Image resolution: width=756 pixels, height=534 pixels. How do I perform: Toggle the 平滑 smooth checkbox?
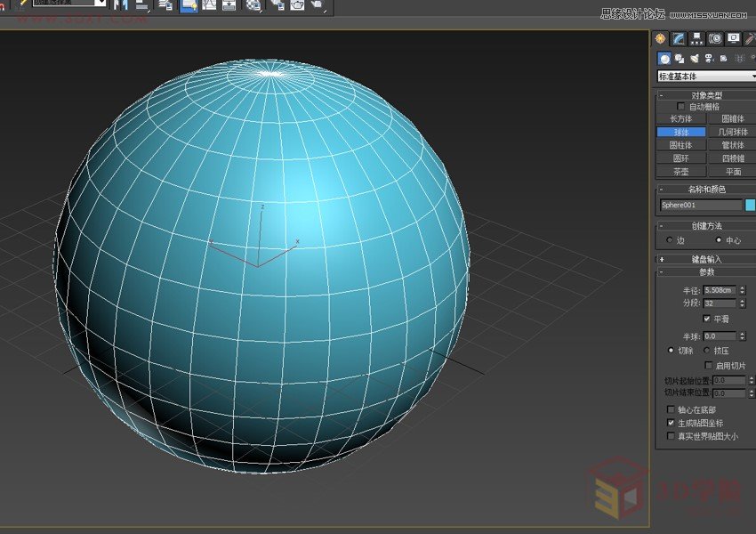(x=707, y=318)
